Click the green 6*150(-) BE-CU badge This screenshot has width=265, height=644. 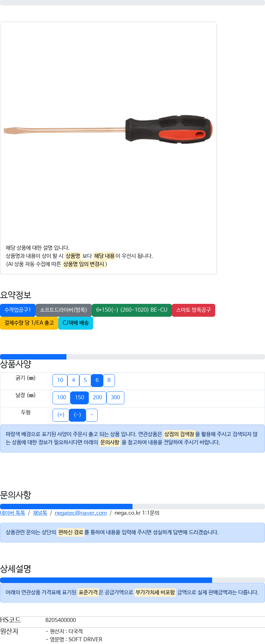click(x=132, y=310)
